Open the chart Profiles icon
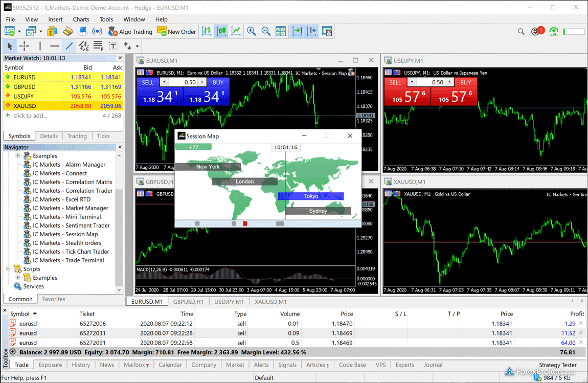Image resolution: width=588 pixels, height=383 pixels. (31, 32)
